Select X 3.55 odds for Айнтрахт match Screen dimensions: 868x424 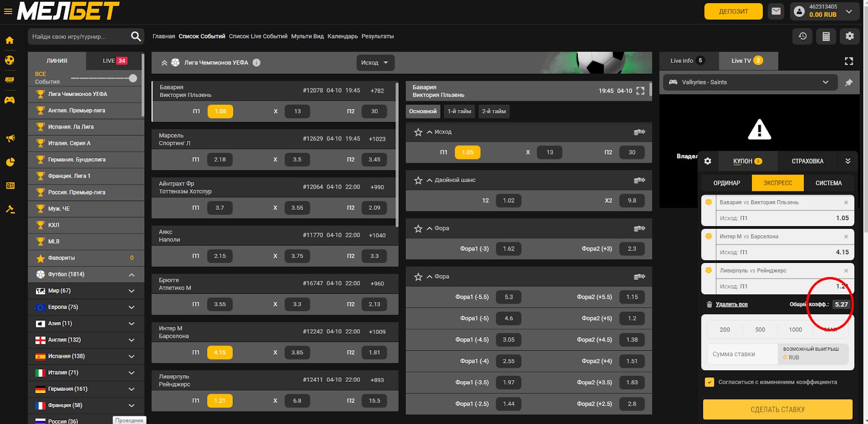(x=297, y=208)
